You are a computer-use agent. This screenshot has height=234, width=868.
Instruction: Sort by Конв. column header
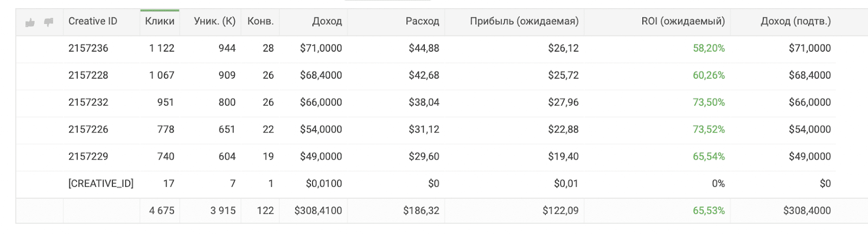tap(260, 21)
